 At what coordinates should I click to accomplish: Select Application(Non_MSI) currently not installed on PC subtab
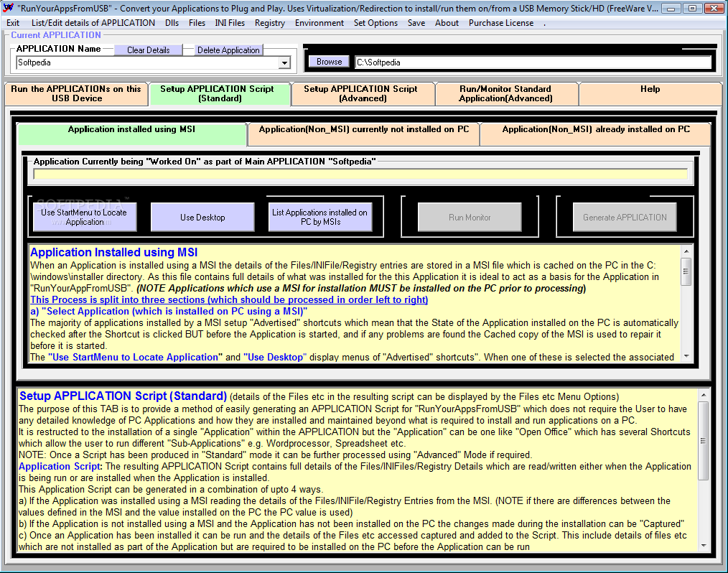[x=363, y=134]
